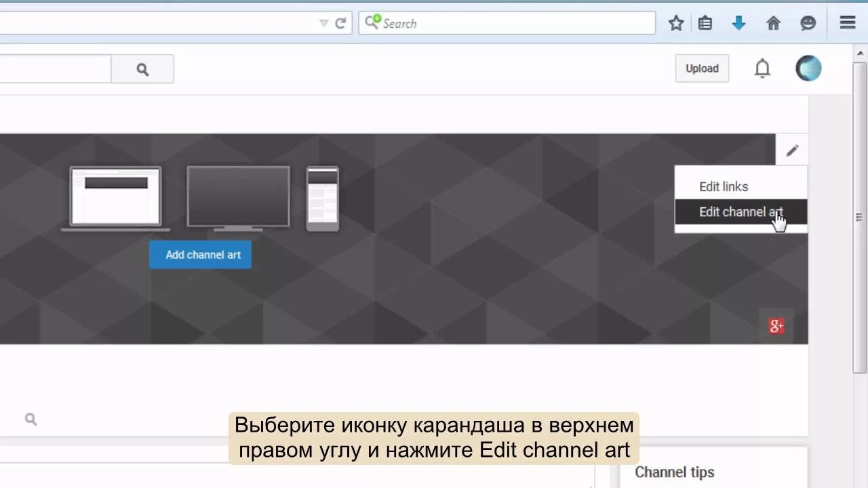Click the Google+ icon on banner

pyautogui.click(x=776, y=326)
